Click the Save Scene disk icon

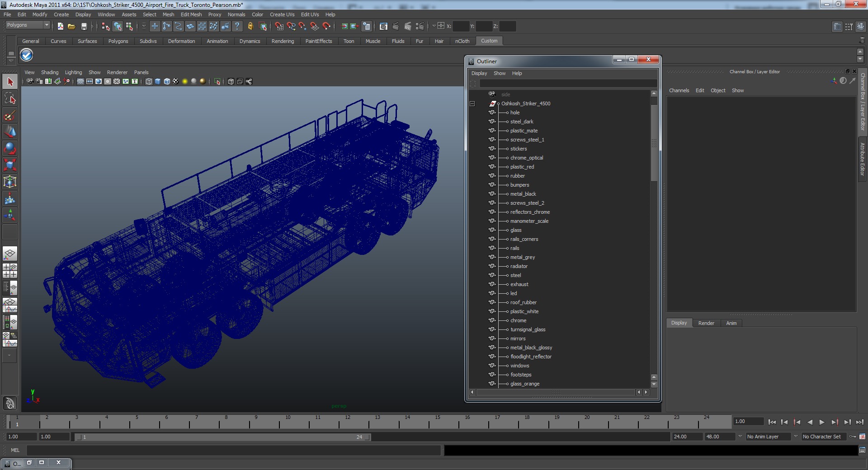pyautogui.click(x=84, y=26)
